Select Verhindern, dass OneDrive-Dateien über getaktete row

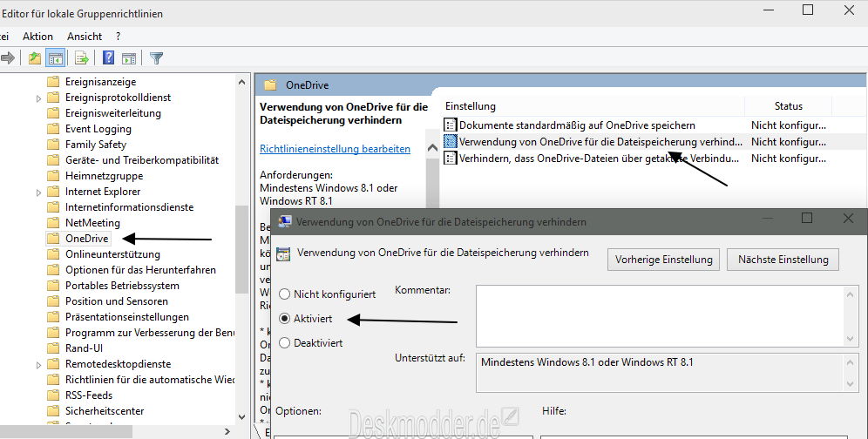[599, 159]
